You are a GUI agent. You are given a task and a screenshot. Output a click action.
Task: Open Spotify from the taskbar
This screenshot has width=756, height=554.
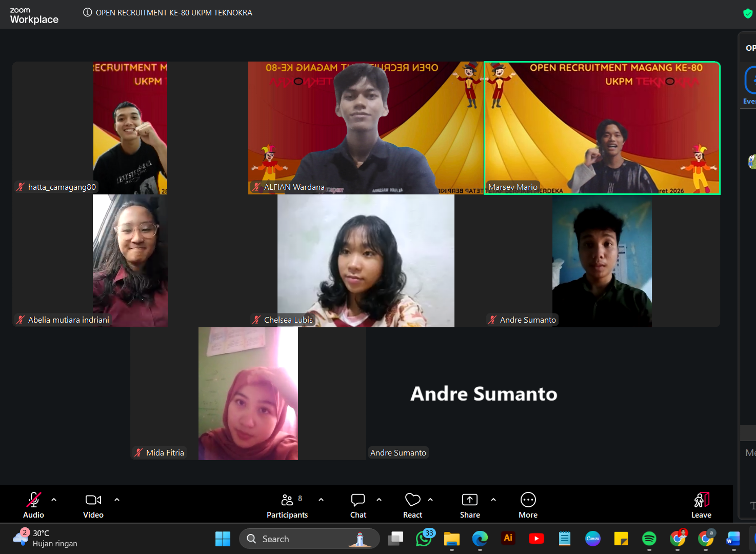(649, 539)
